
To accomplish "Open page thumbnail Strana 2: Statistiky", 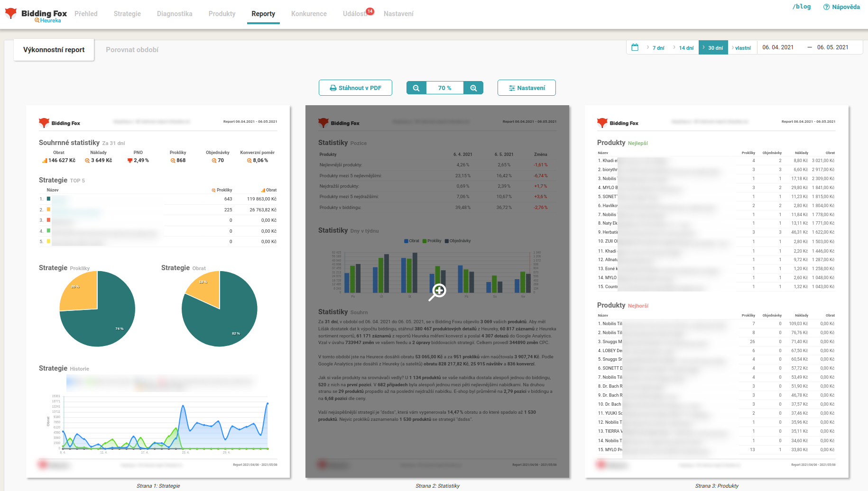I will (437, 291).
